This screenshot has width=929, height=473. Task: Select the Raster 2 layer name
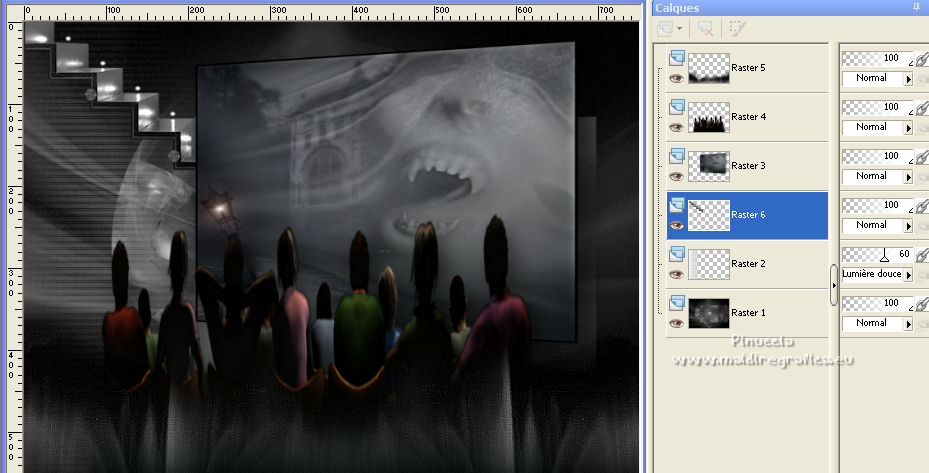(748, 264)
